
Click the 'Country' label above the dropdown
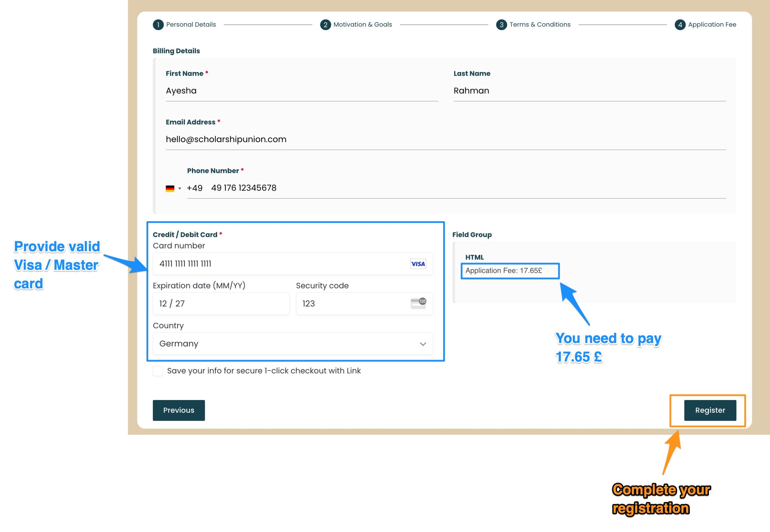168,326
